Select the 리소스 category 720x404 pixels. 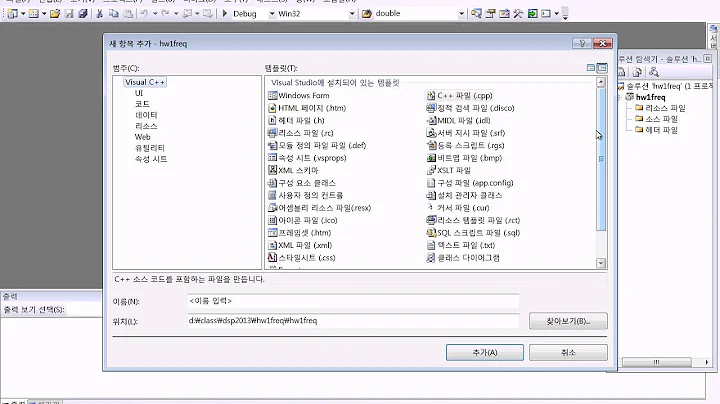coord(146,126)
